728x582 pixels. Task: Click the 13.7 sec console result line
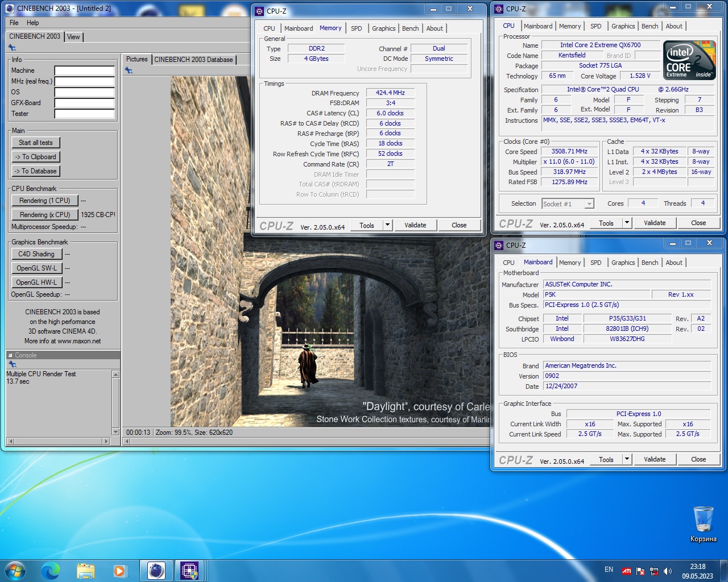click(18, 381)
